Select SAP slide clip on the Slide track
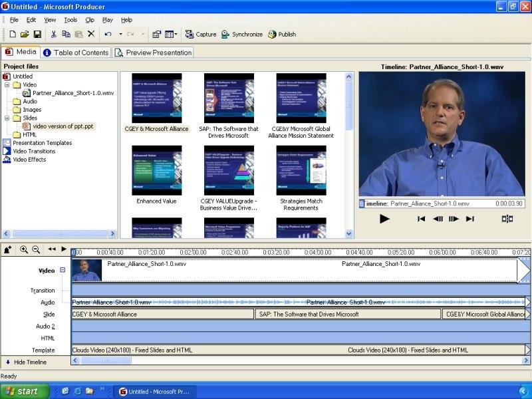The height and width of the screenshot is (399, 532). click(x=348, y=314)
